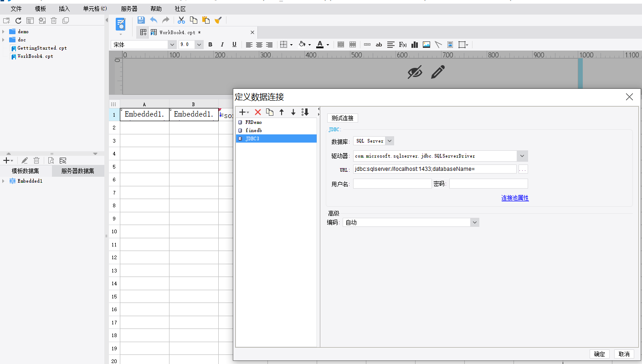Click the Save icon in the top toolbar

click(x=141, y=20)
